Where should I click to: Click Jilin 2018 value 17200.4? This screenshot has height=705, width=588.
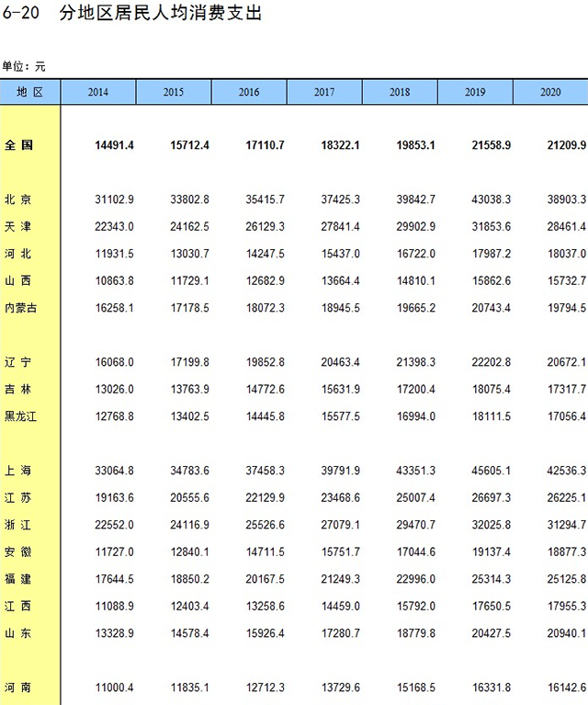(416, 390)
